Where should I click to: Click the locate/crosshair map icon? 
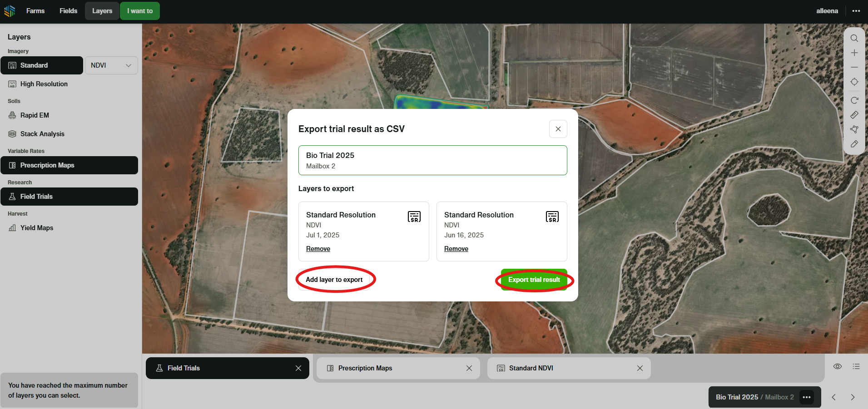tap(854, 82)
